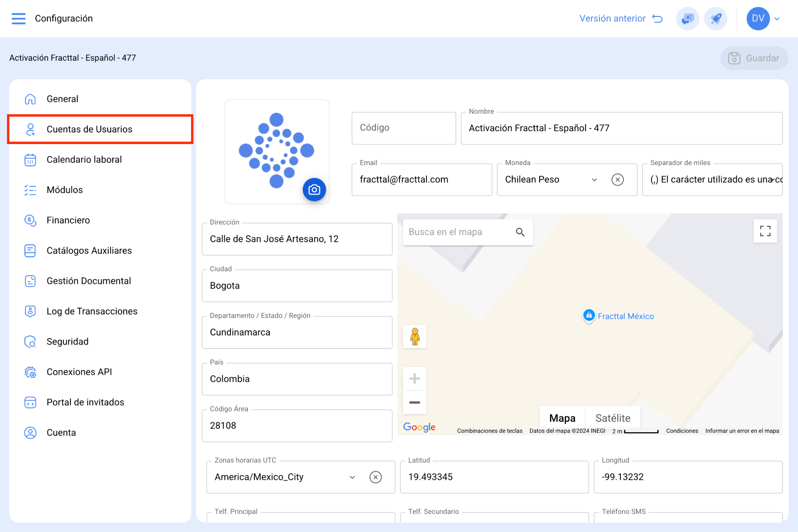
Task: Zoom out on the map
Action: coord(414,402)
